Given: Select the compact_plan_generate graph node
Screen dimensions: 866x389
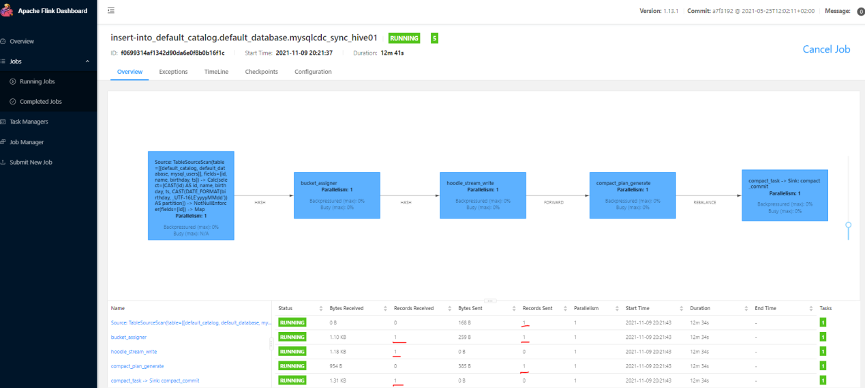Looking at the screenshot, I should click(x=632, y=196).
